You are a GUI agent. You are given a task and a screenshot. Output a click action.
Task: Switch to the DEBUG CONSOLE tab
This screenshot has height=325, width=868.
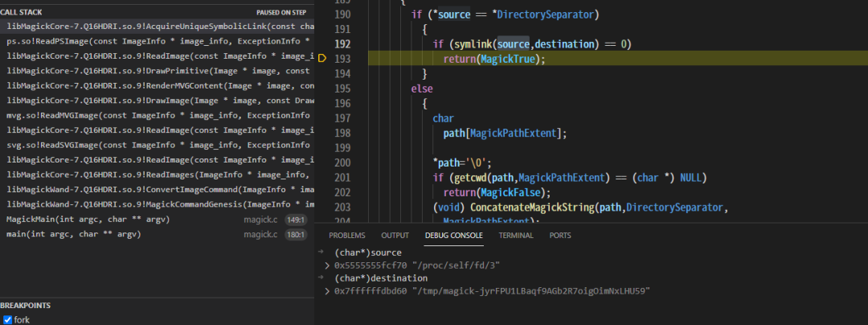click(x=454, y=236)
